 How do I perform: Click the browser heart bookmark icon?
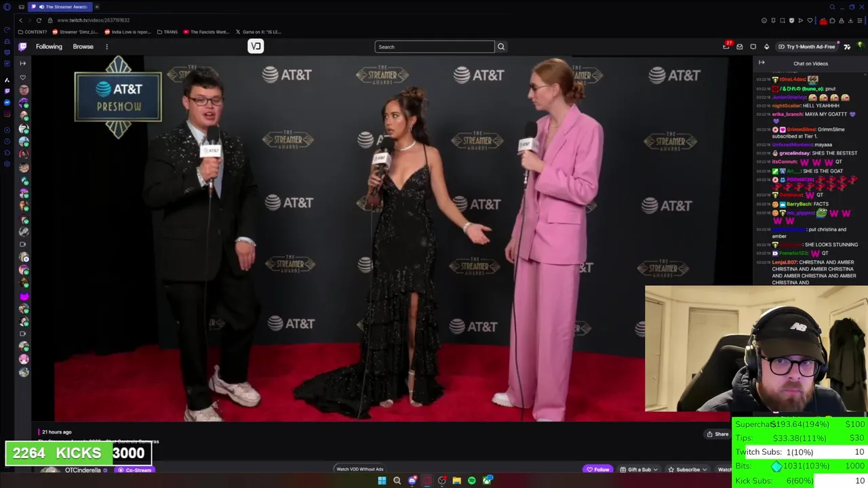[x=810, y=20]
